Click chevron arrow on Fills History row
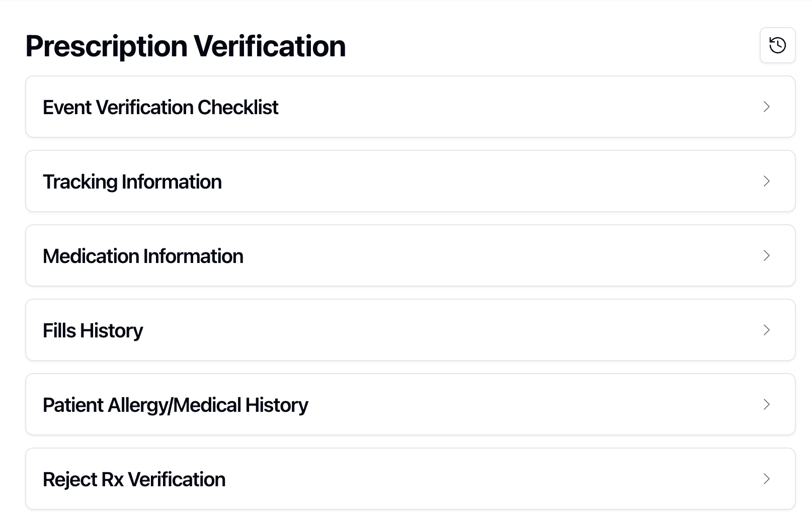Image resolution: width=812 pixels, height=531 pixels. (766, 330)
